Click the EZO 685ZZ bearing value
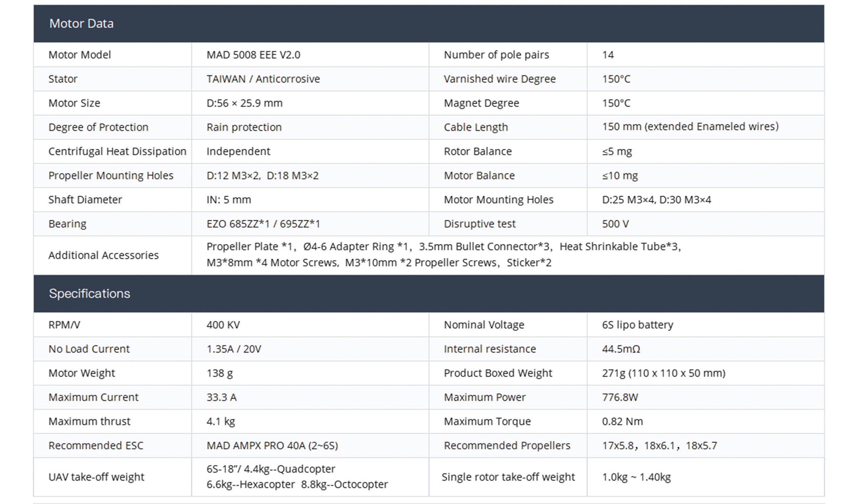847x504 pixels. [x=263, y=224]
